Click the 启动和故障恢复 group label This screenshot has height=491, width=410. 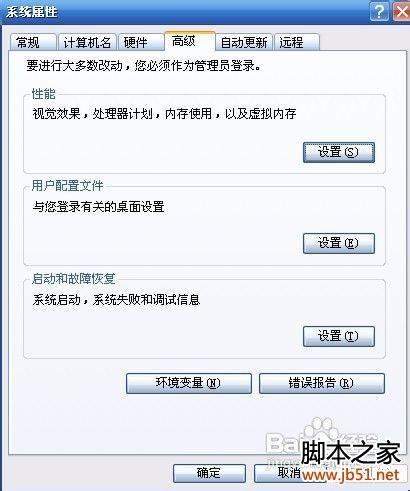coord(74,278)
